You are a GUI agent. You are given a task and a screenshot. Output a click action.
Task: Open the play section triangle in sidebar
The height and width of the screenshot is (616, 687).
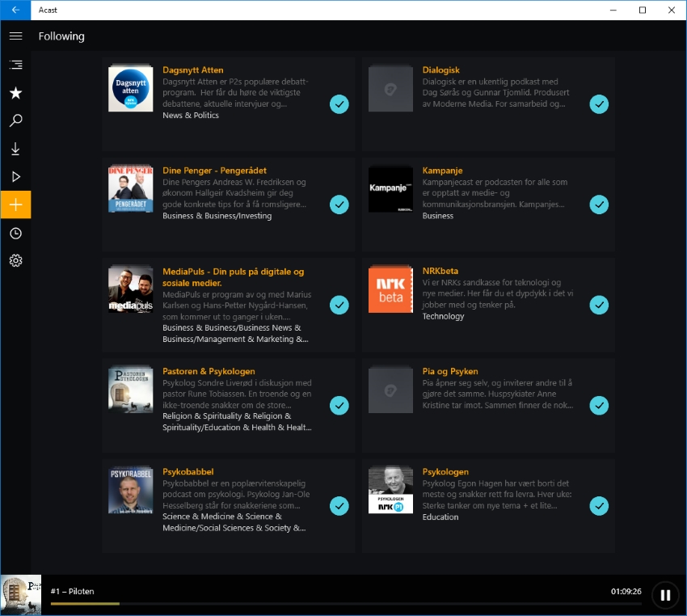[15, 176]
